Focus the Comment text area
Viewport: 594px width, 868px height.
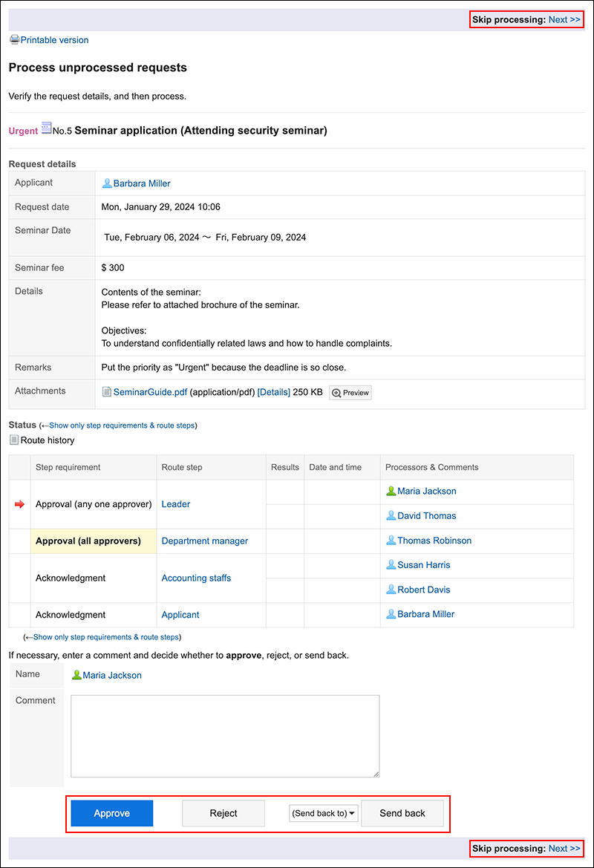click(x=225, y=737)
